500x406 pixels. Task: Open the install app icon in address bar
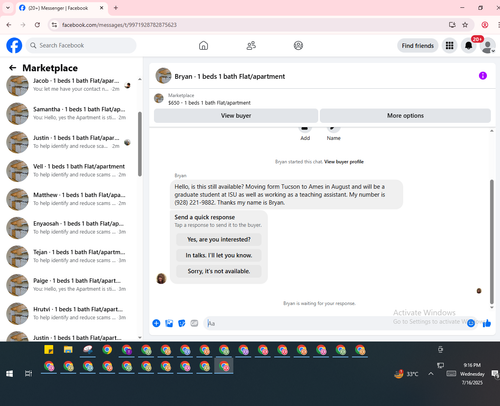(452, 25)
